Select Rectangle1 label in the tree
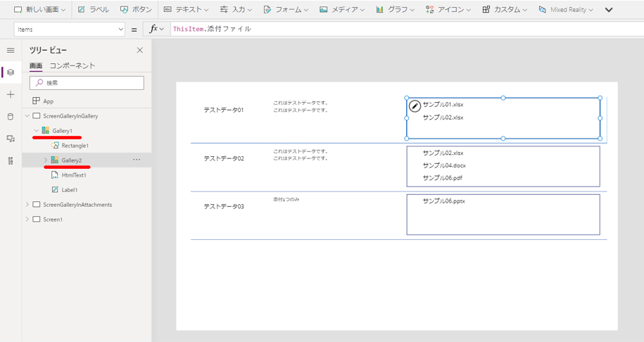The image size is (644, 342). coord(75,146)
